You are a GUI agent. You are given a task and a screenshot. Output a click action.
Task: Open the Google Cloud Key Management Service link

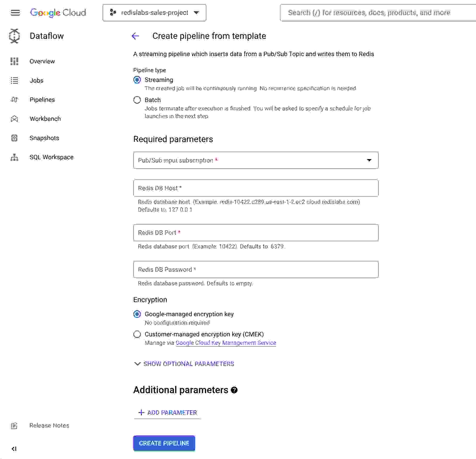coord(226,343)
